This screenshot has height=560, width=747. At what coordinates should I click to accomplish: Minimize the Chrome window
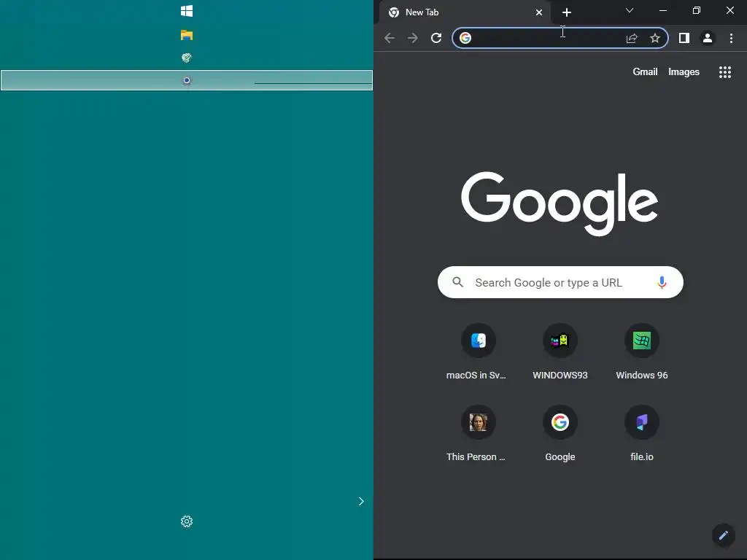point(663,10)
